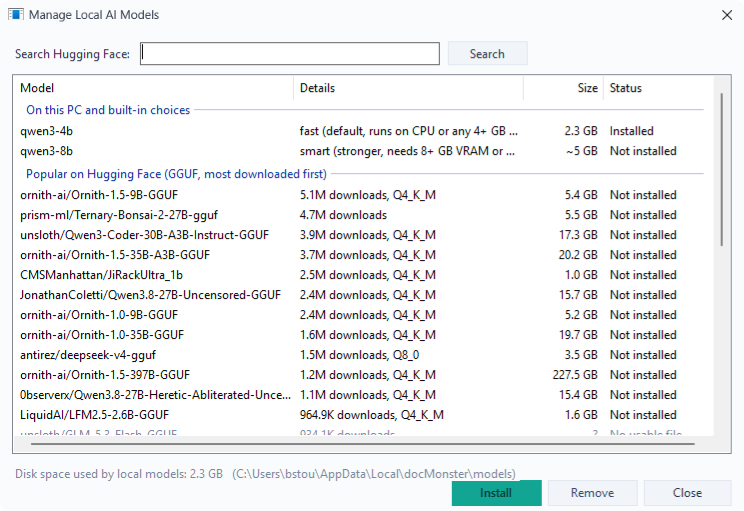Click the '227.5 GB' size cell
Screen dimensions: 744x511
point(575,375)
